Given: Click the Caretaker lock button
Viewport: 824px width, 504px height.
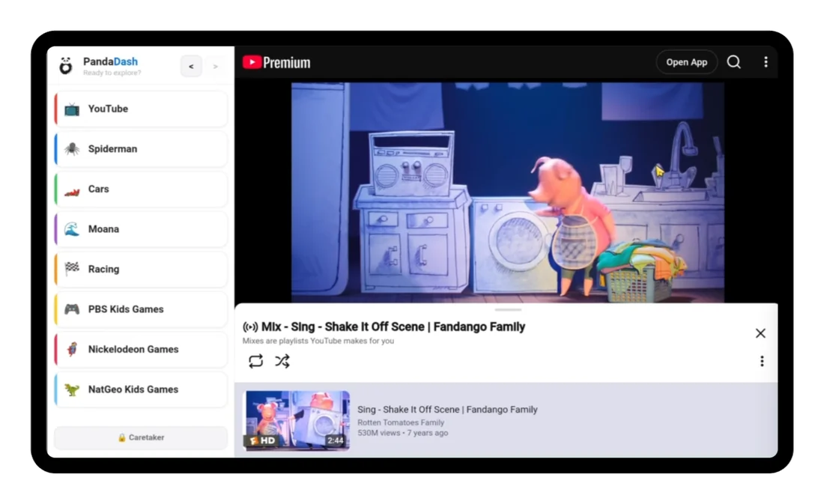Looking at the screenshot, I should 141,438.
